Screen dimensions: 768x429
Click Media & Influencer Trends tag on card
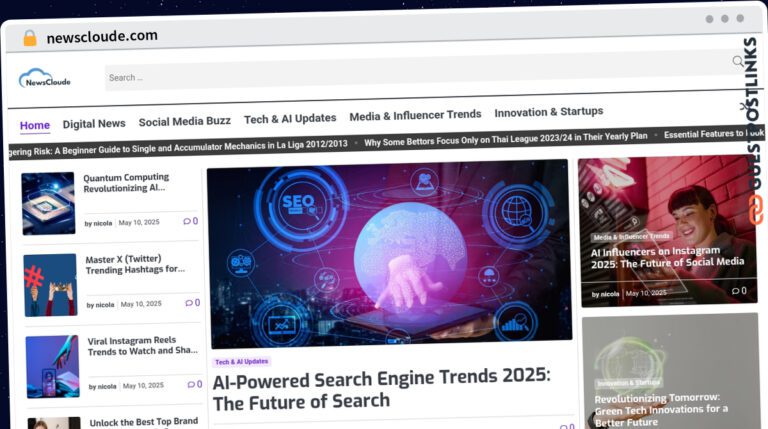point(631,237)
